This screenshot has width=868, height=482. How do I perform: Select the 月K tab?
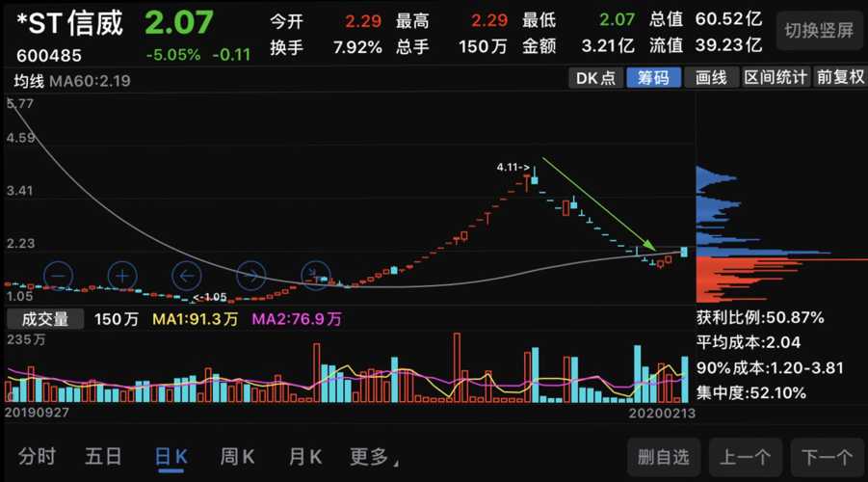[305, 457]
